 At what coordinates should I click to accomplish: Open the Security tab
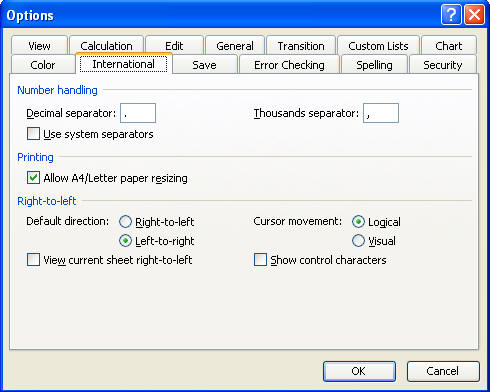pyautogui.click(x=443, y=65)
